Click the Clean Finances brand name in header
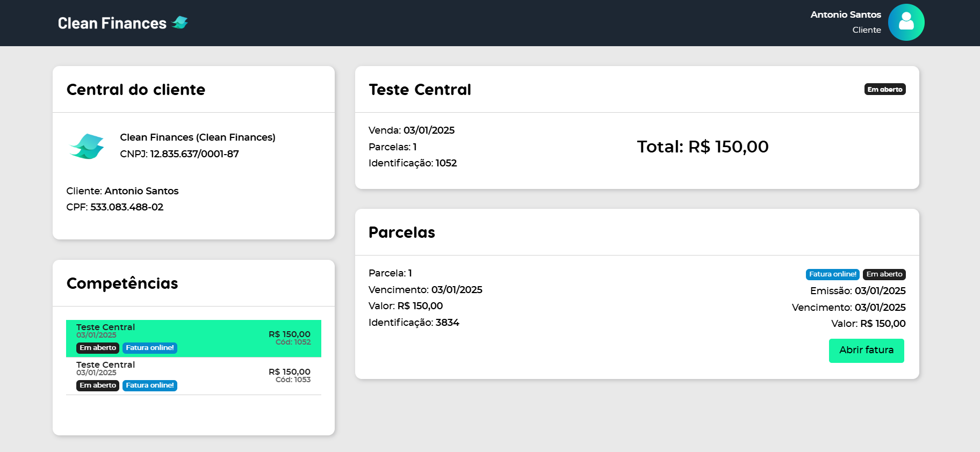980x452 pixels. (x=112, y=23)
